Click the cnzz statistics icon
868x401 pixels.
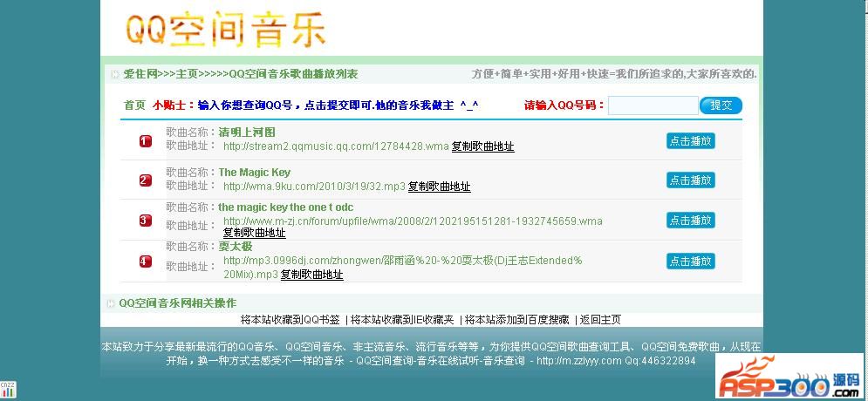8,390
